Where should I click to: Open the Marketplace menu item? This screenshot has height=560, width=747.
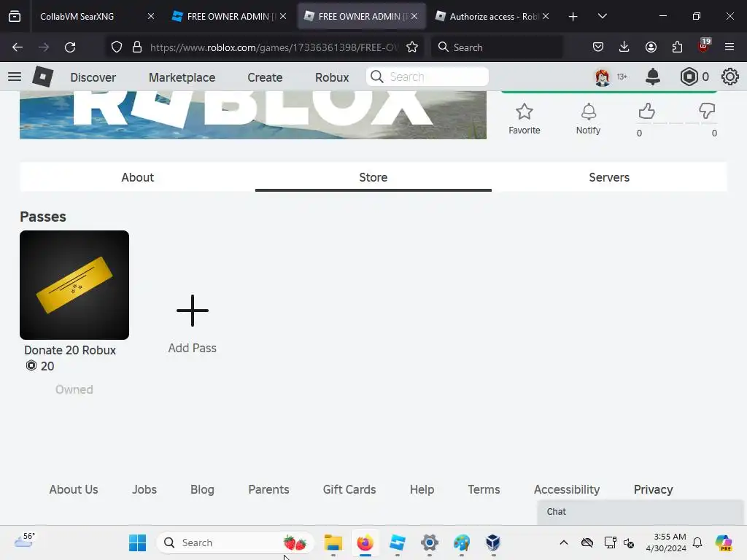click(182, 77)
